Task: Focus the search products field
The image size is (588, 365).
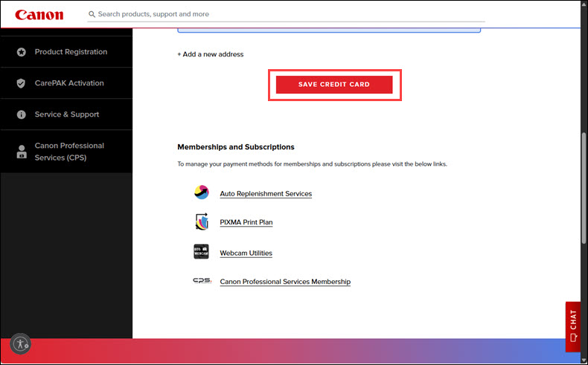Action: click(286, 14)
